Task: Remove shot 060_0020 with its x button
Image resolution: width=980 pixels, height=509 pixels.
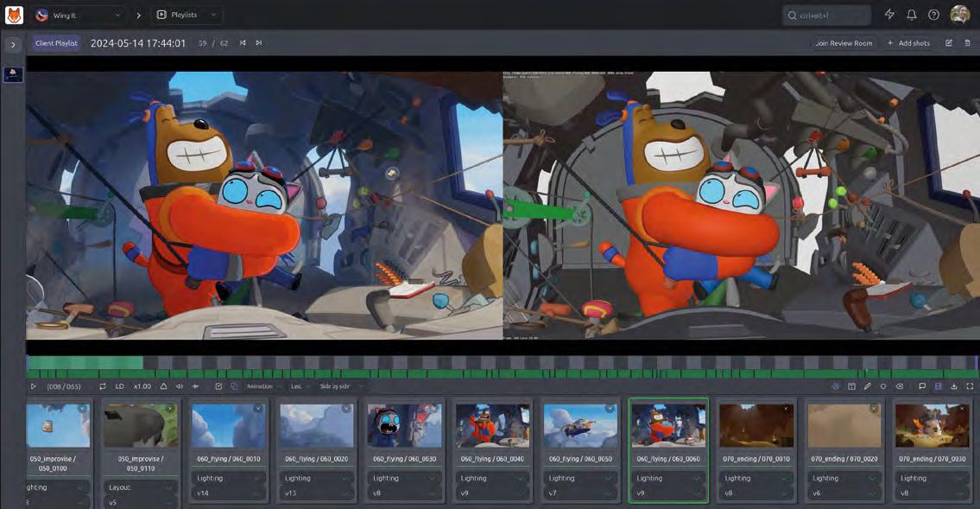Action: tap(346, 409)
